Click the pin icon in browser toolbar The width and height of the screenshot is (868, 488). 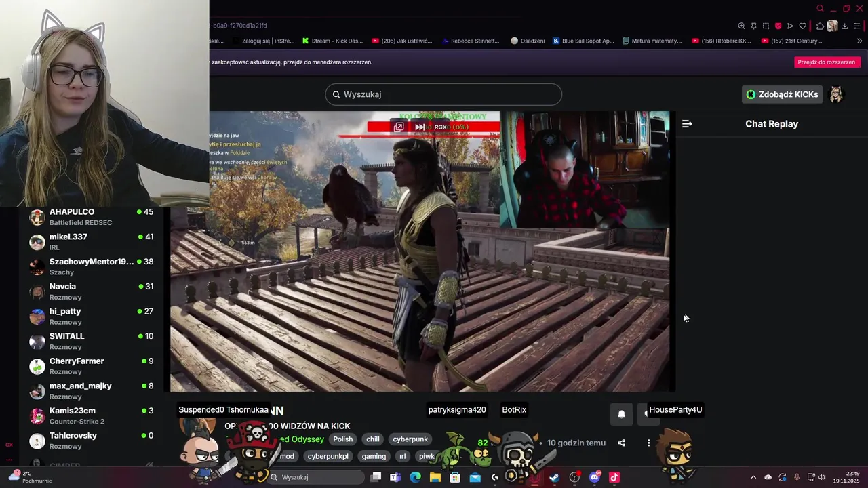click(753, 26)
